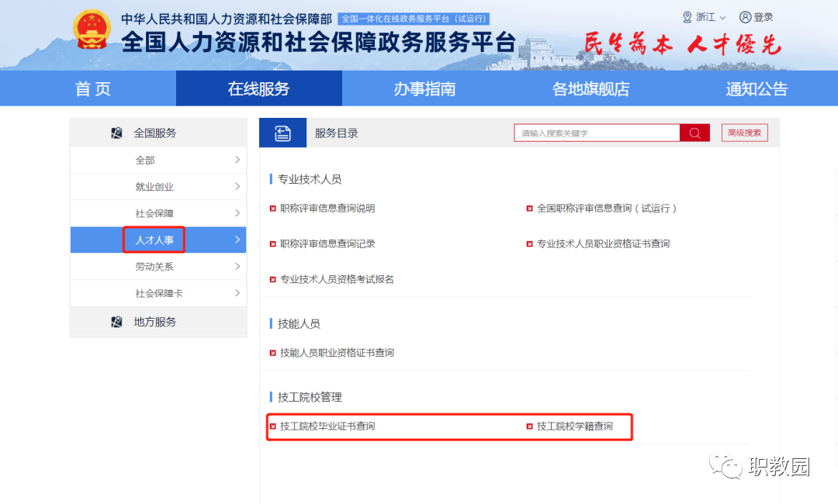Image resolution: width=838 pixels, height=504 pixels.
Task: Switch to the 办事指南 tab
Action: 424,88
